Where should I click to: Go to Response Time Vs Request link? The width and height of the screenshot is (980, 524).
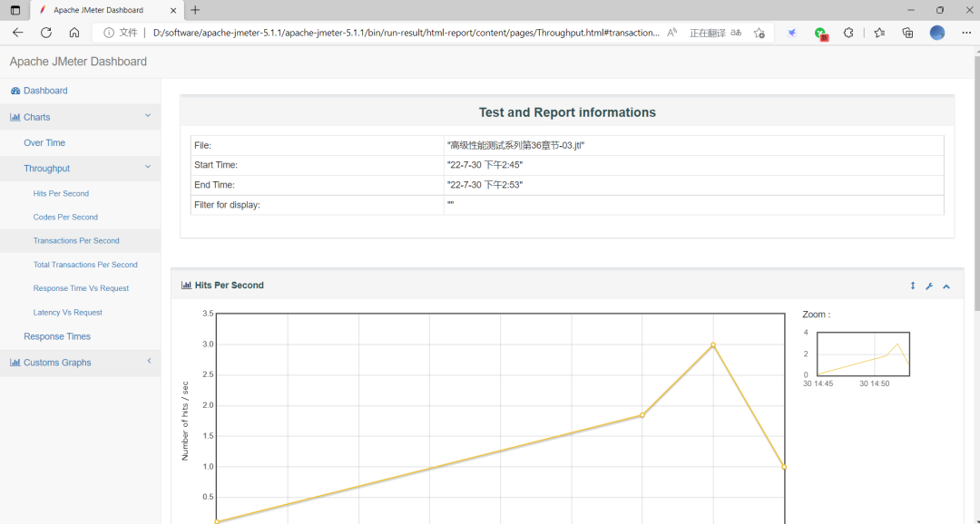(82, 288)
